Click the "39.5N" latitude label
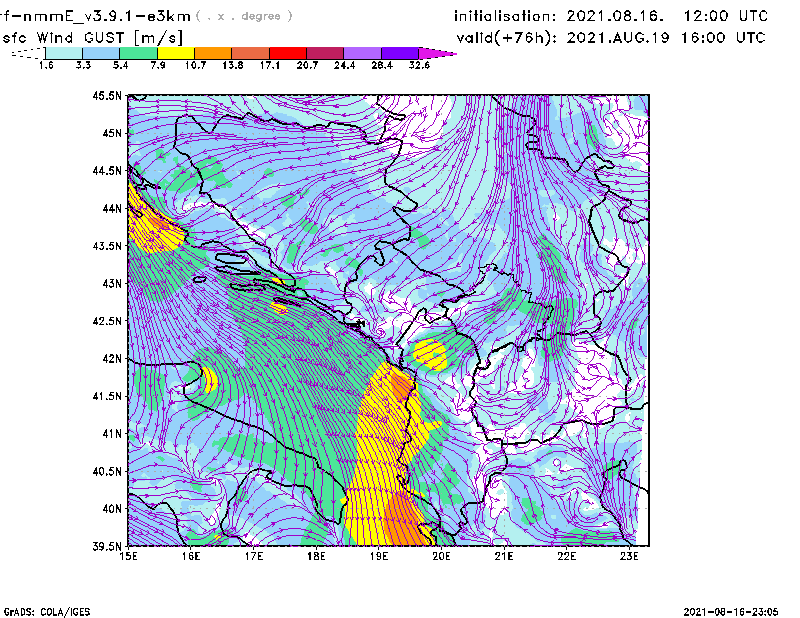This screenshot has height=618, width=800. tap(107, 547)
